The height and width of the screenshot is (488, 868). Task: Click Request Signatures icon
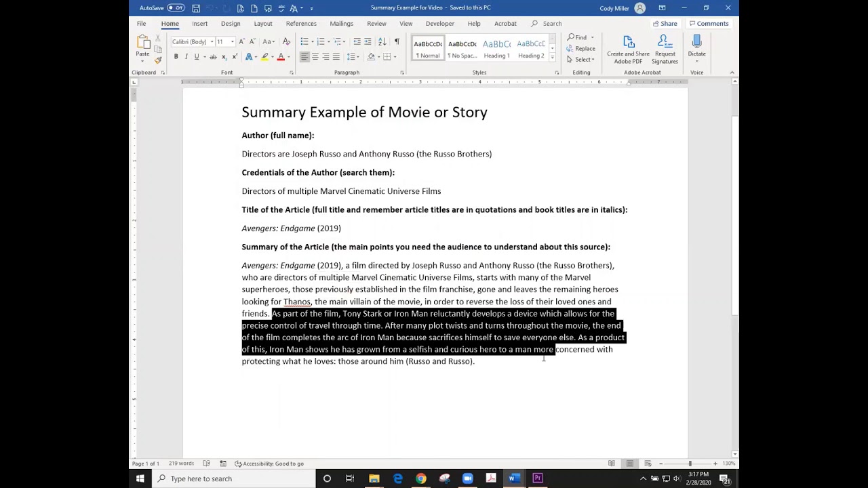tap(665, 49)
